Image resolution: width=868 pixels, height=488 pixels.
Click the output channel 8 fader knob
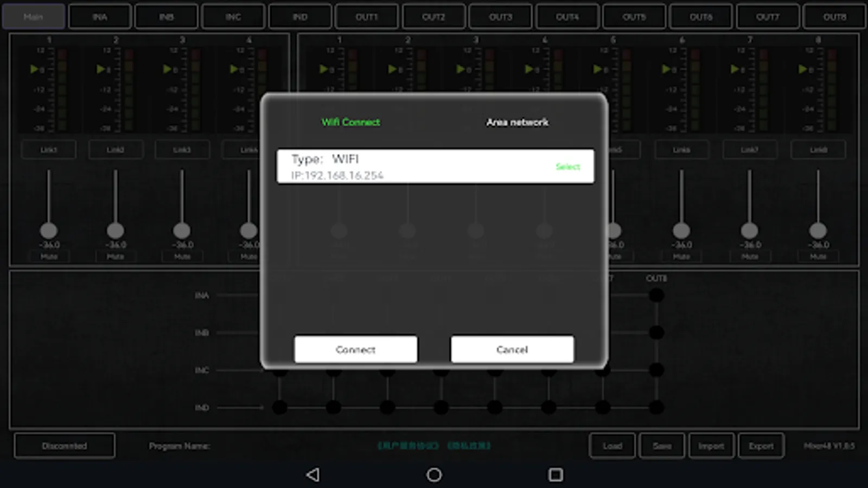[818, 231]
